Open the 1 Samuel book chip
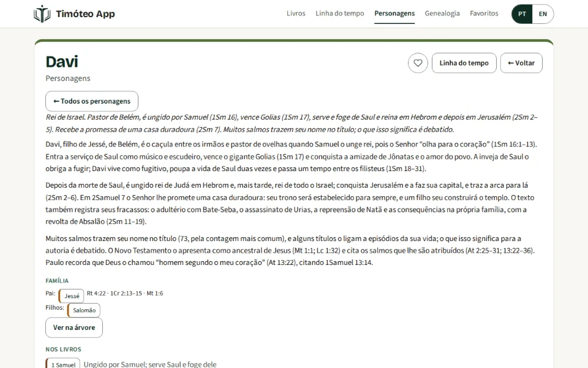The width and height of the screenshot is (588, 368). click(63, 364)
